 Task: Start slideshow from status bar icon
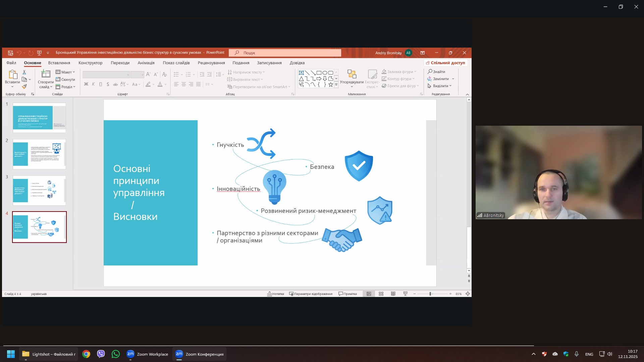pyautogui.click(x=405, y=294)
